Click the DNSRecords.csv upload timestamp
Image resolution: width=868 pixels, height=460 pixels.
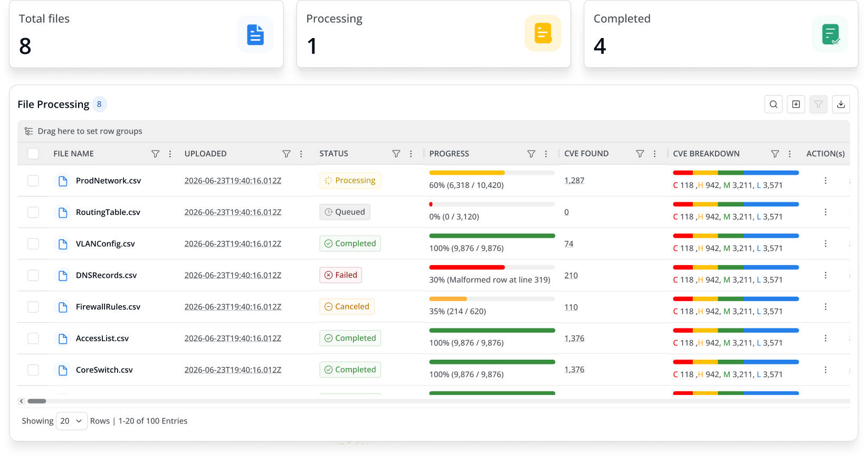[x=233, y=275]
